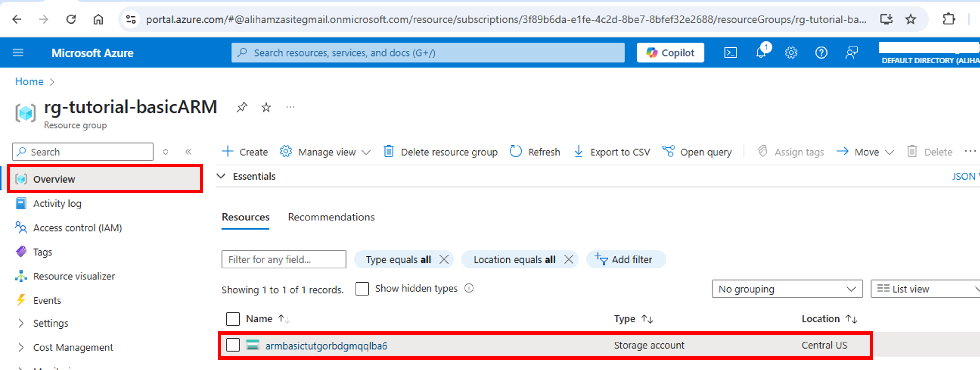This screenshot has width=980, height=370.
Task: Open the Azure hamburger portal menu
Action: point(18,52)
